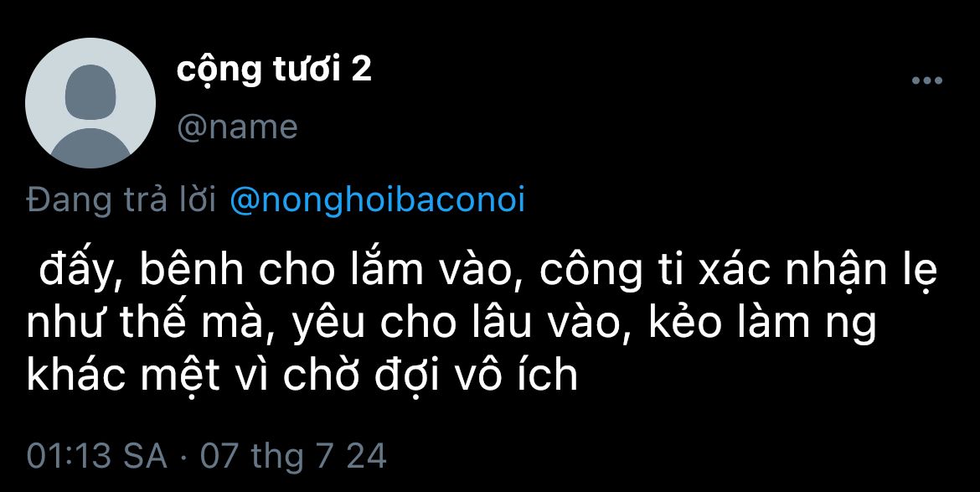Open the three-dot more options menu
The width and height of the screenshot is (980, 492).
click(x=927, y=80)
